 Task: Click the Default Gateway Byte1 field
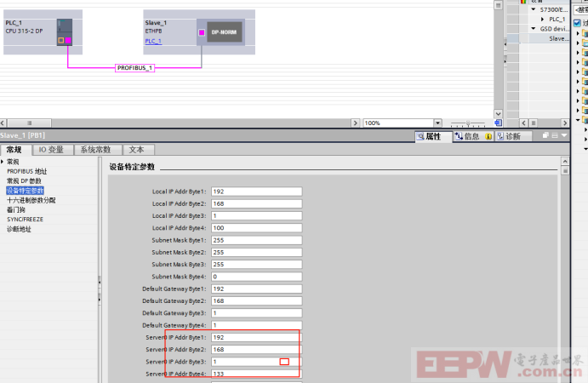coord(256,289)
